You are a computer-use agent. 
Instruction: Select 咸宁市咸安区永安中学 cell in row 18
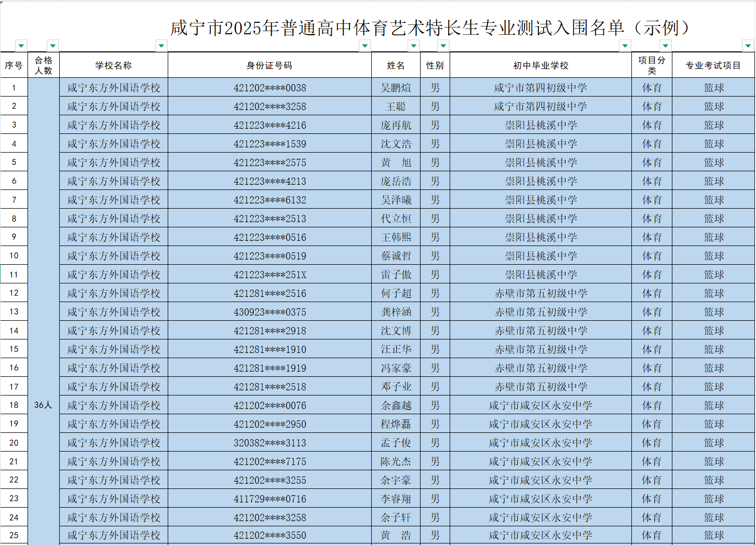[x=541, y=405]
